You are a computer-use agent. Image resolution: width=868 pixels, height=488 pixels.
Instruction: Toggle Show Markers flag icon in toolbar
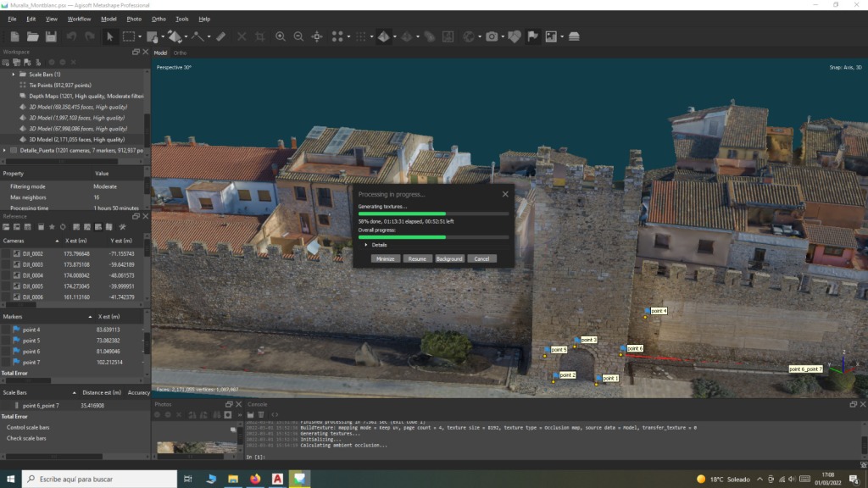pos(533,36)
